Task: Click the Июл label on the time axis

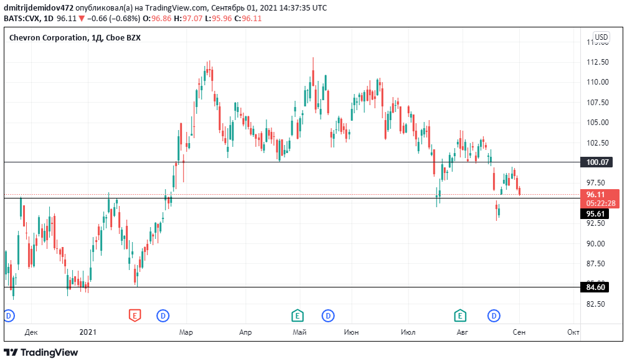Action: pyautogui.click(x=408, y=332)
